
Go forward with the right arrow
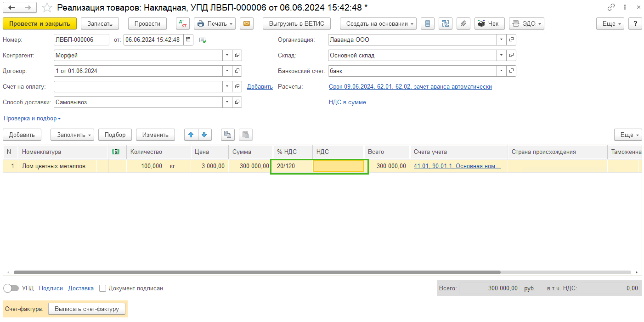point(28,8)
